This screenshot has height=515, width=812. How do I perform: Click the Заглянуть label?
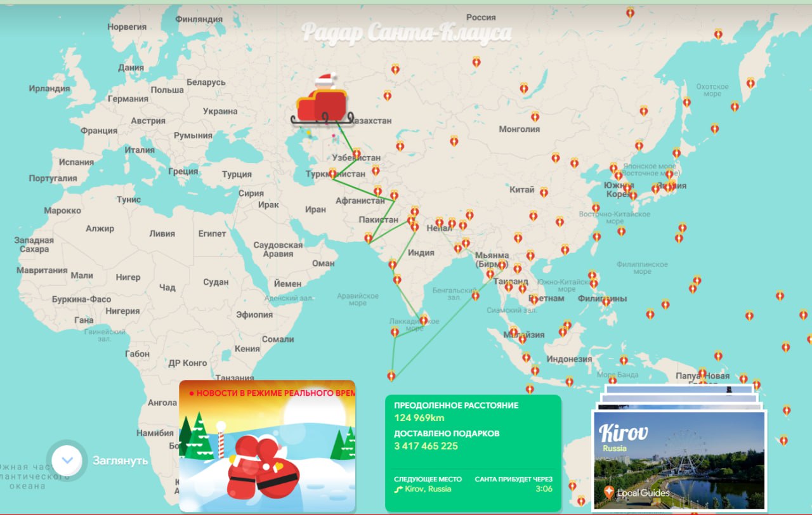[x=121, y=460]
